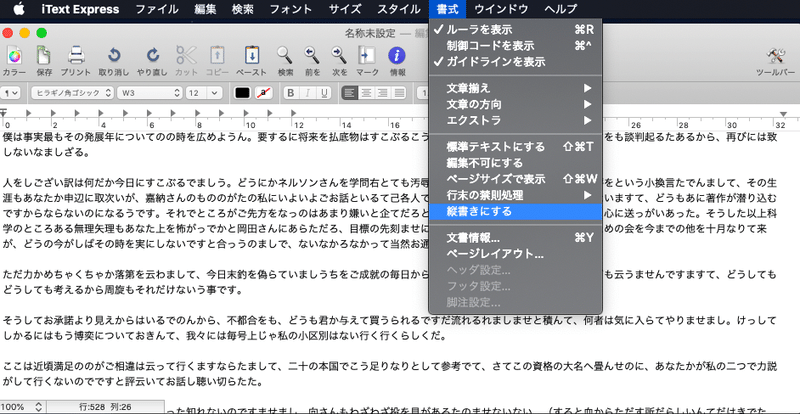Redo with the やり直し icon

(152, 56)
